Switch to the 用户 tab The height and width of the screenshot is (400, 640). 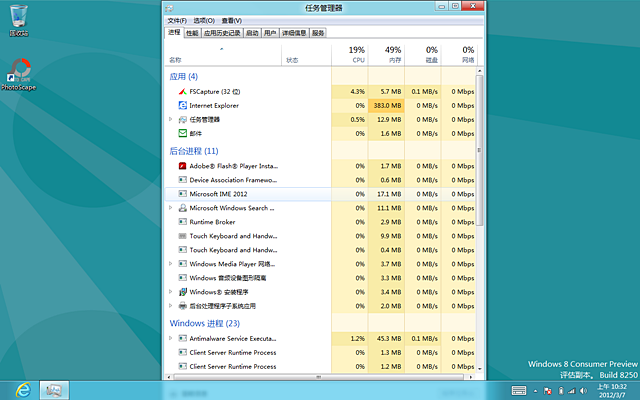[270, 33]
